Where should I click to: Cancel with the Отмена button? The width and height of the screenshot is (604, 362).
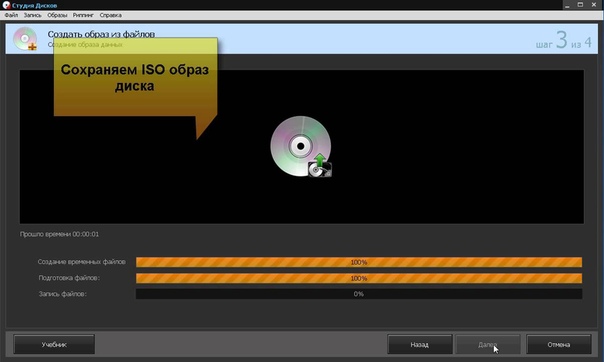[559, 344]
